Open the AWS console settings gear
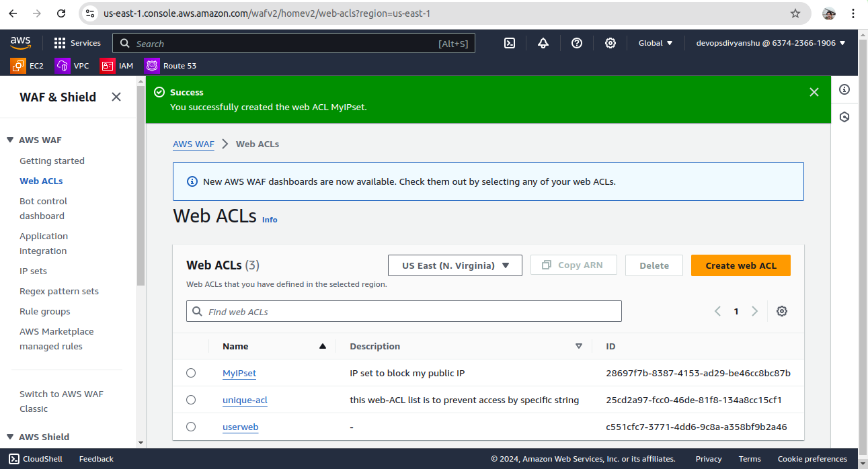868x469 pixels. click(610, 43)
